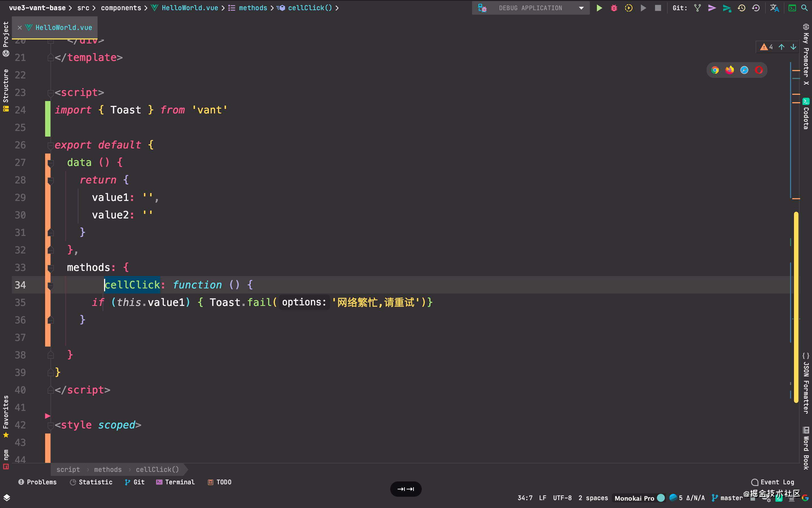Search everywhere with magnifying glass icon
The width and height of the screenshot is (812, 508).
(804, 8)
